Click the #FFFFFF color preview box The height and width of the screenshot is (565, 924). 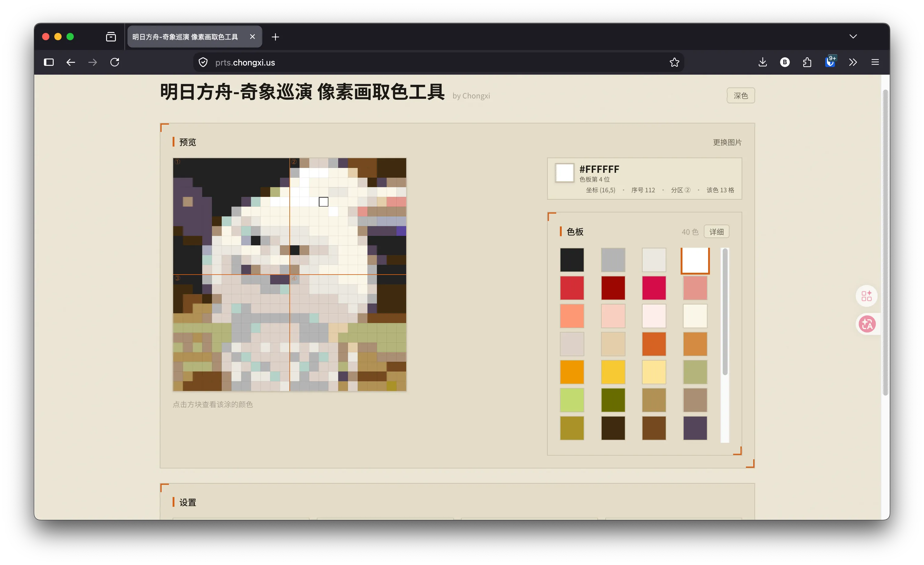coord(564,173)
